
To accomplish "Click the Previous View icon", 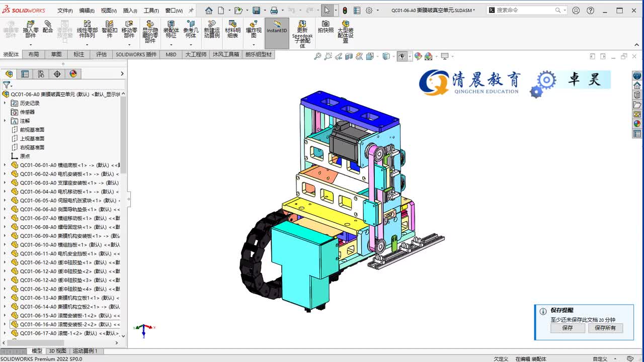I will click(x=339, y=56).
